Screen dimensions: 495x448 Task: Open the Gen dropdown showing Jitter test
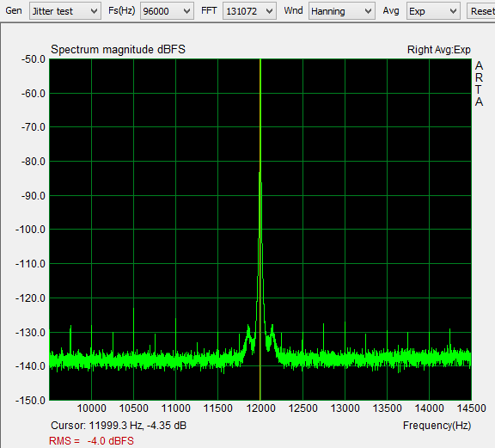(x=65, y=11)
